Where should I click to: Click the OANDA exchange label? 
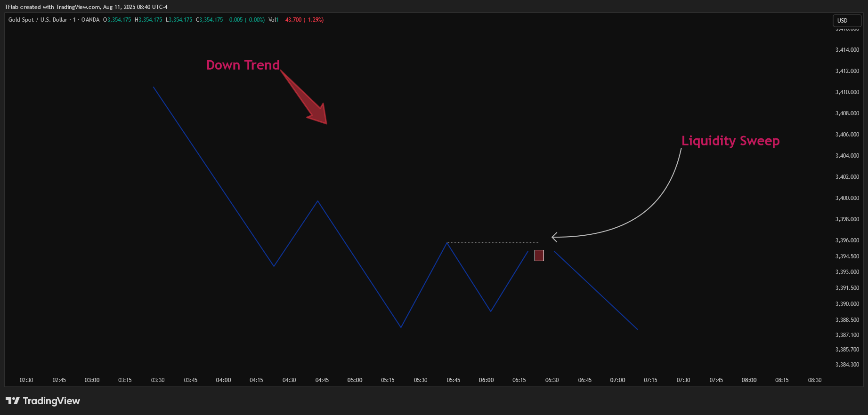click(x=90, y=20)
